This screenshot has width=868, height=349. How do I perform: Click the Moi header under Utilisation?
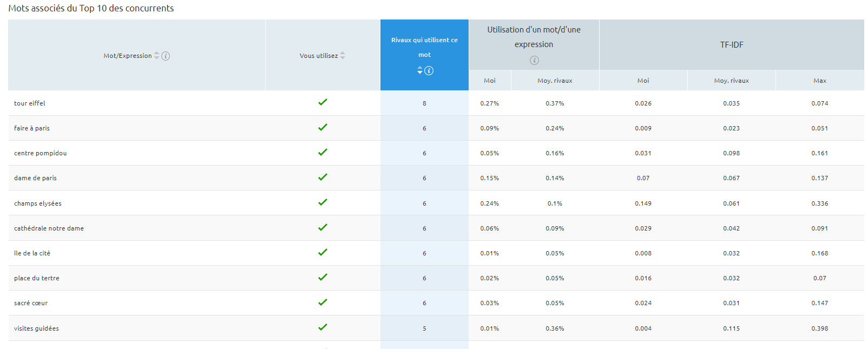[x=490, y=81]
